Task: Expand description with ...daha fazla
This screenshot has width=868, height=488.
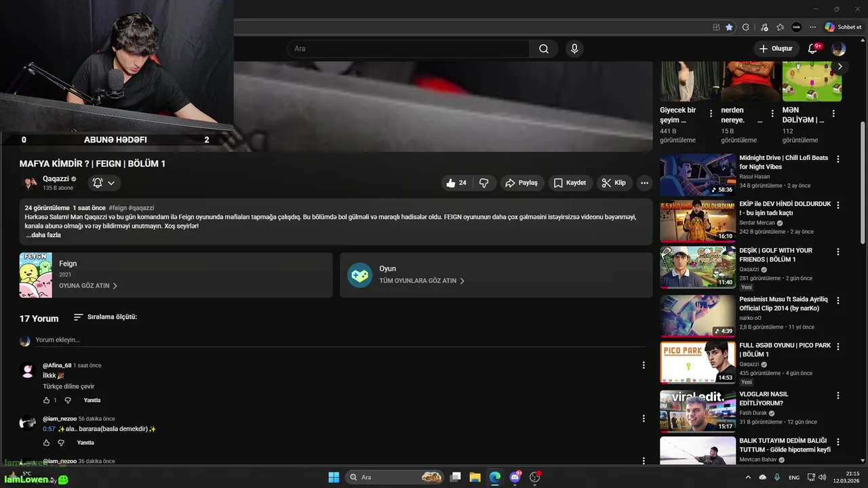Action: 43,235
